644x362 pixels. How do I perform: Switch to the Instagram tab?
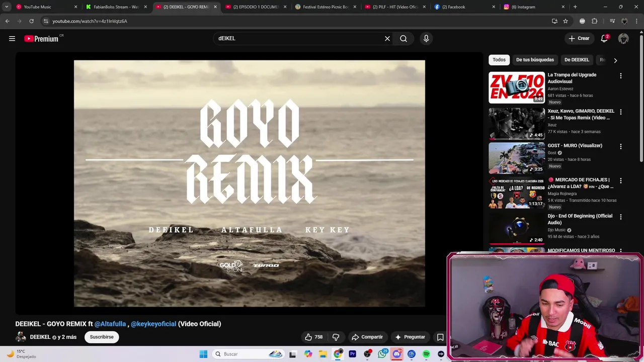[535, 7]
